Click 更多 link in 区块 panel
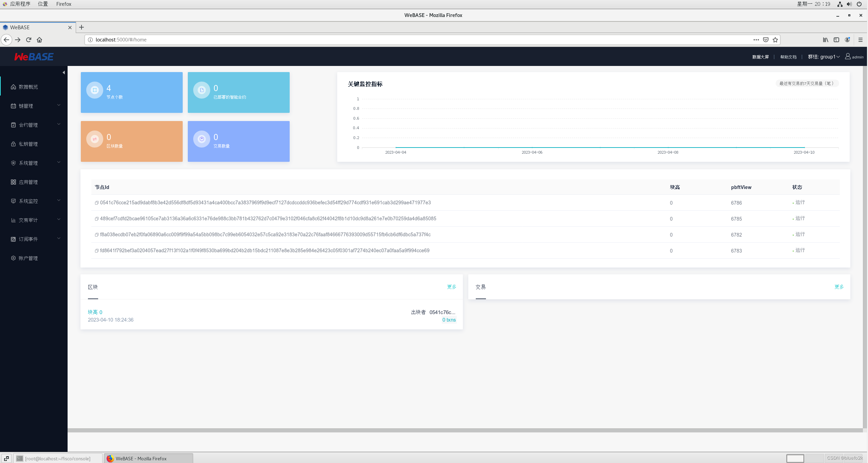The image size is (868, 463). [451, 287]
